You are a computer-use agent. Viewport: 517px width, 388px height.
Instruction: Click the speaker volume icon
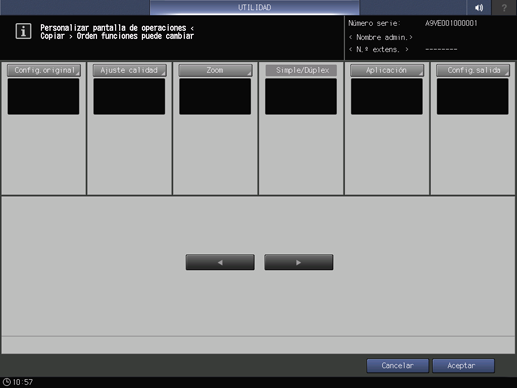pos(479,7)
